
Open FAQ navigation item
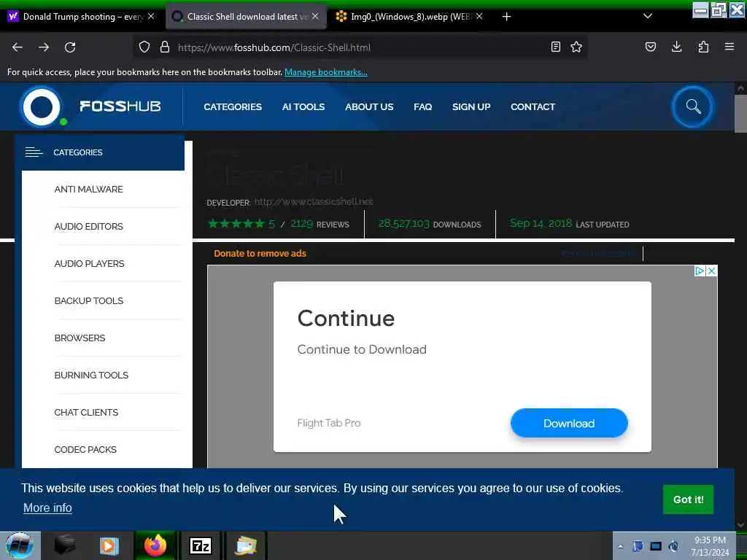click(x=422, y=106)
